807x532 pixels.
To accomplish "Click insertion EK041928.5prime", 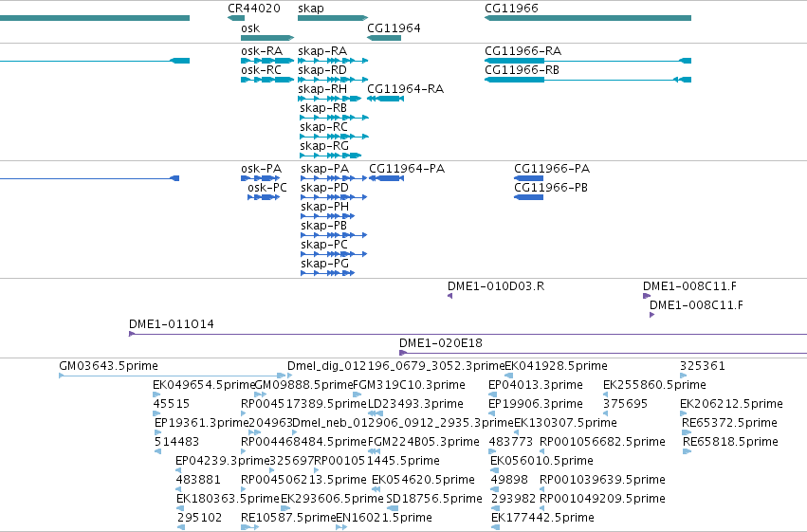I will (x=508, y=376).
